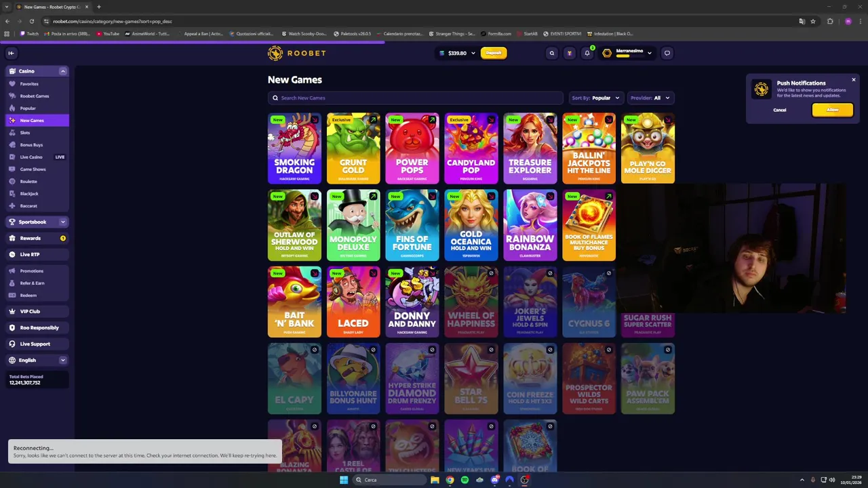Click the Roo Responsibly shield icon
The image size is (868, 488).
(x=12, y=328)
